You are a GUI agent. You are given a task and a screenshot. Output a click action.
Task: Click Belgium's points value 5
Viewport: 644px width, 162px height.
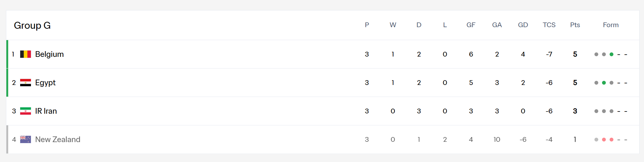tap(575, 54)
